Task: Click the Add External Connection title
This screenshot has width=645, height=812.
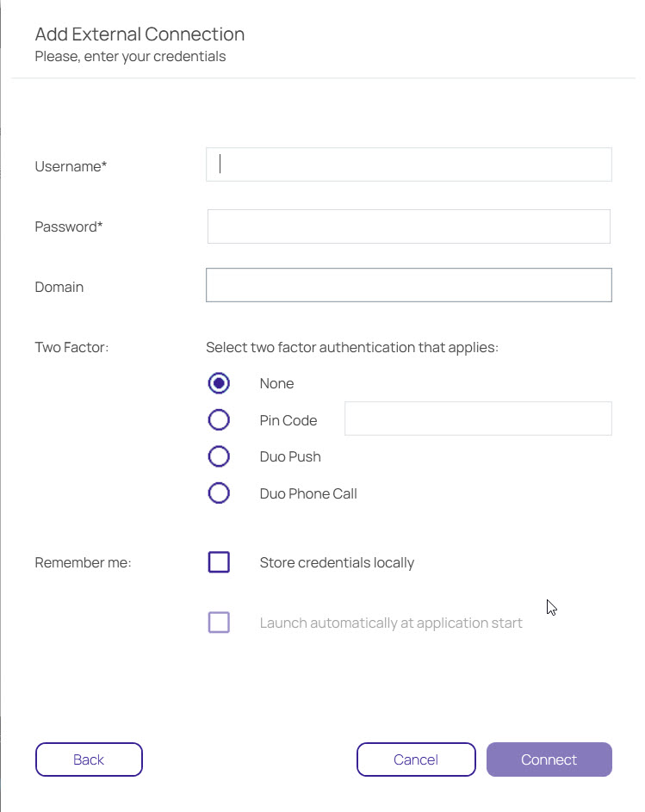Action: pyautogui.click(x=140, y=34)
